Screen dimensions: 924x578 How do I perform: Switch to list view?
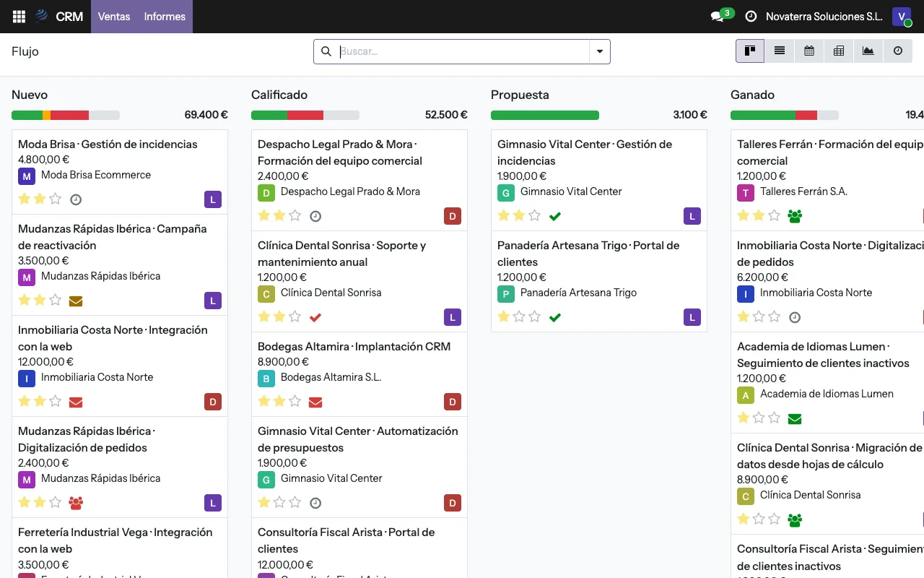tap(780, 51)
